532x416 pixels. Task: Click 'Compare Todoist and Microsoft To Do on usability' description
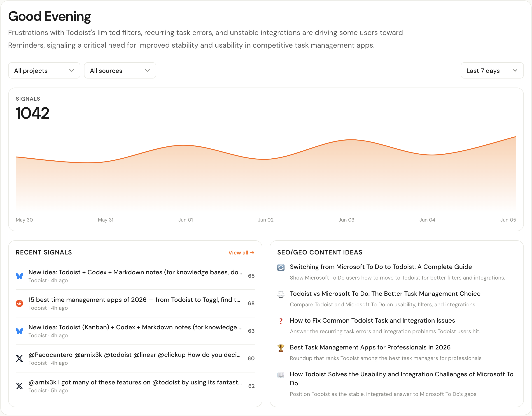[383, 305]
